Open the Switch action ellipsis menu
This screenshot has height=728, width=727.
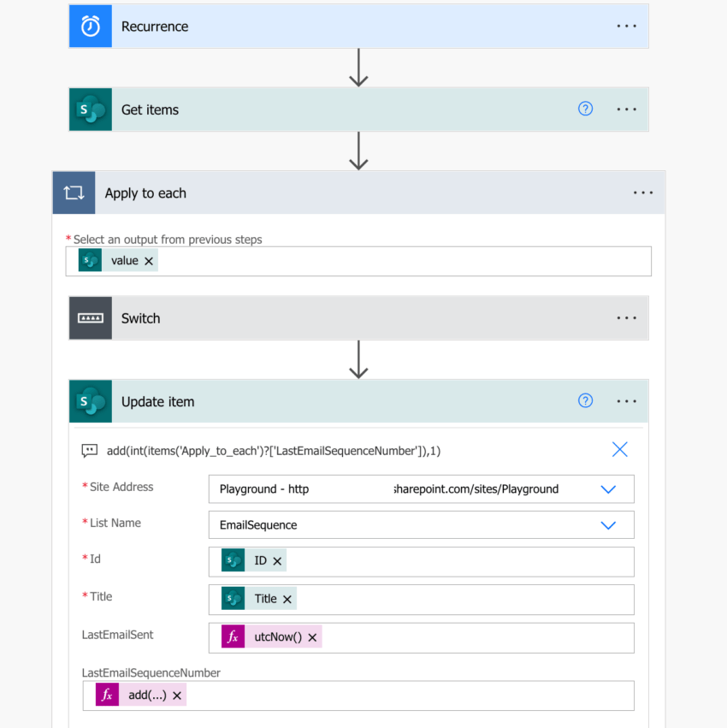coord(627,317)
